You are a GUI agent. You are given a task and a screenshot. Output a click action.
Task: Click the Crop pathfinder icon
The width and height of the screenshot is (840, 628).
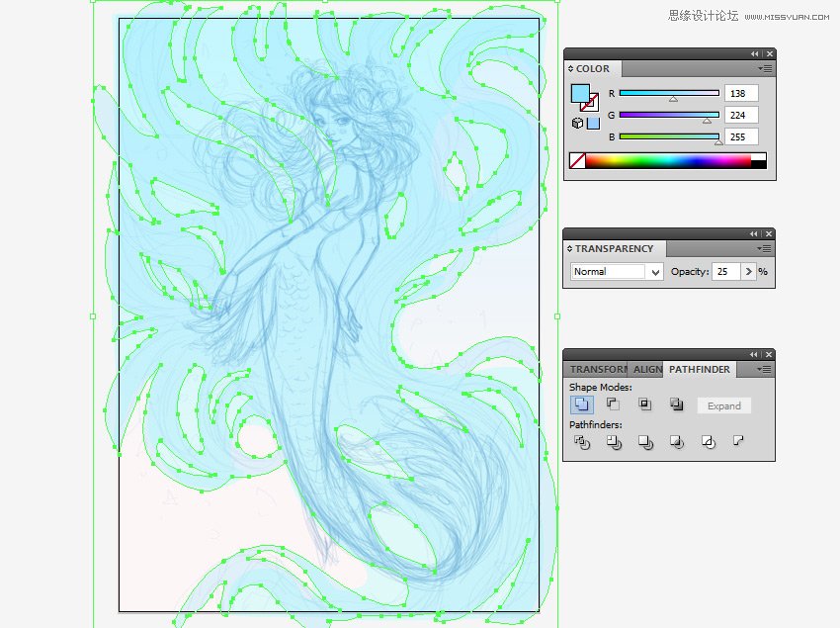677,442
